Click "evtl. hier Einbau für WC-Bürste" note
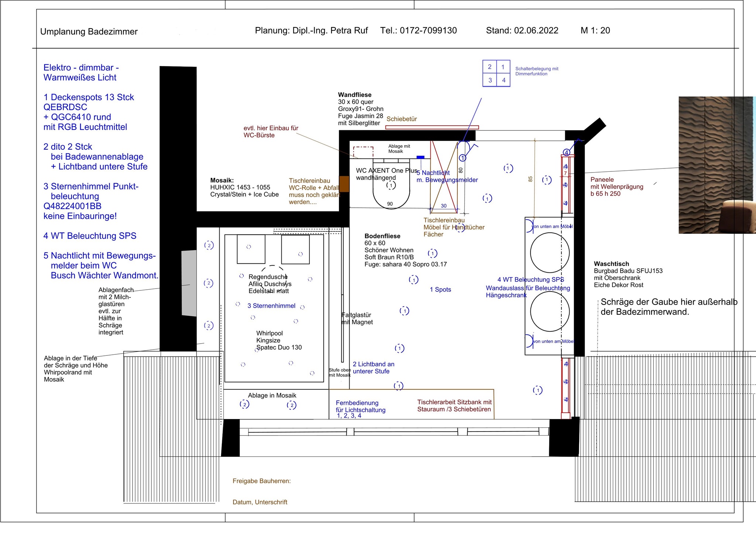This screenshot has width=756, height=535. pos(271,132)
